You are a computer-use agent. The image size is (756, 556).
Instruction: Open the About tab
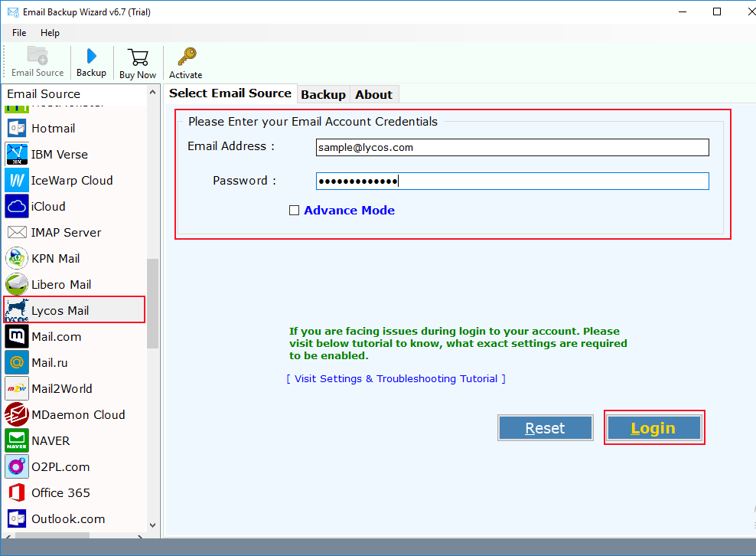(x=374, y=95)
